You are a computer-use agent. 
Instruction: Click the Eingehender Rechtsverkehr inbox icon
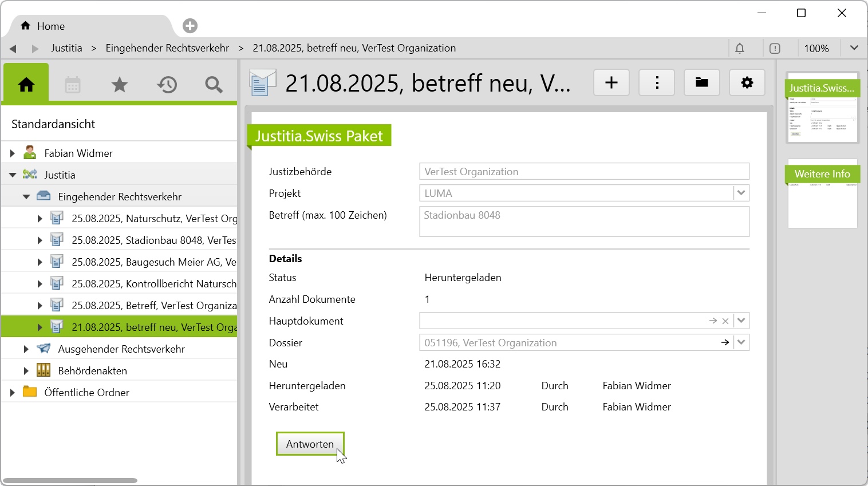coord(44,196)
